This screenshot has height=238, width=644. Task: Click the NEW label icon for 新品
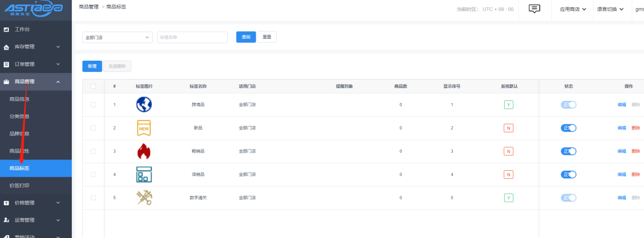[x=144, y=128]
